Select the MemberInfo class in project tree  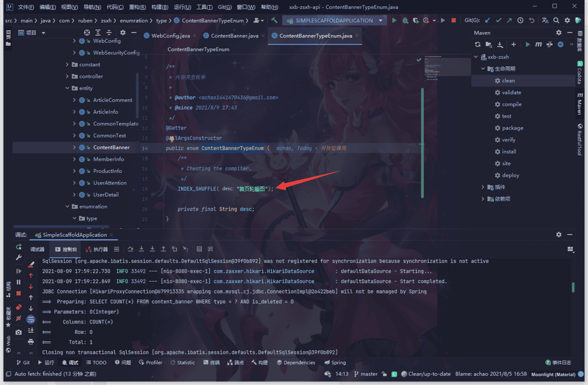pyautogui.click(x=108, y=159)
